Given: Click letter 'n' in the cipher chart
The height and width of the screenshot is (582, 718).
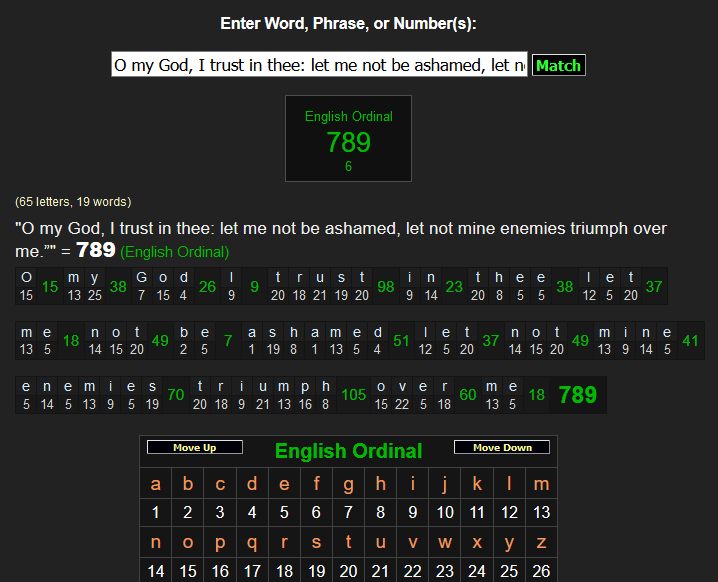Looking at the screenshot, I should point(155,543).
